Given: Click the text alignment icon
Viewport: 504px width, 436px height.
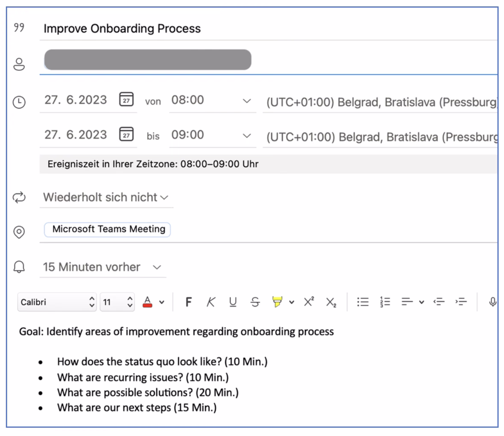Looking at the screenshot, I should pos(407,302).
